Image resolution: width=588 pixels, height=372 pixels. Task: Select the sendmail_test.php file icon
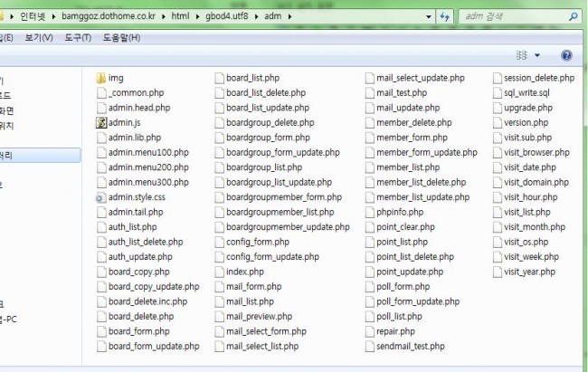click(x=370, y=347)
